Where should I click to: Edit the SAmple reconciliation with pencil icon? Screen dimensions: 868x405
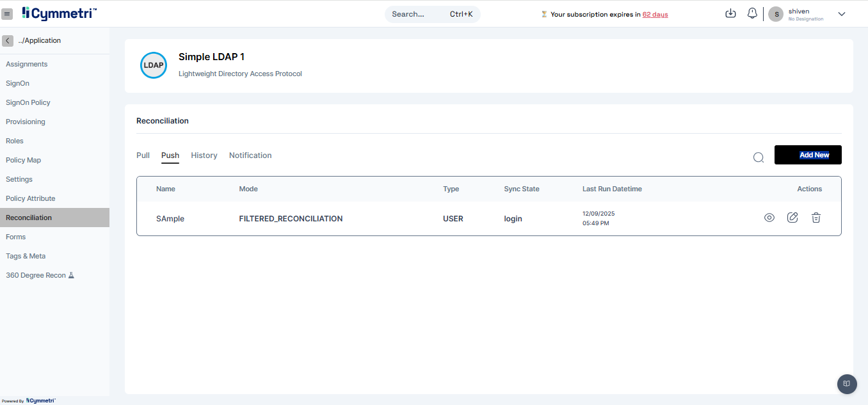click(x=792, y=218)
